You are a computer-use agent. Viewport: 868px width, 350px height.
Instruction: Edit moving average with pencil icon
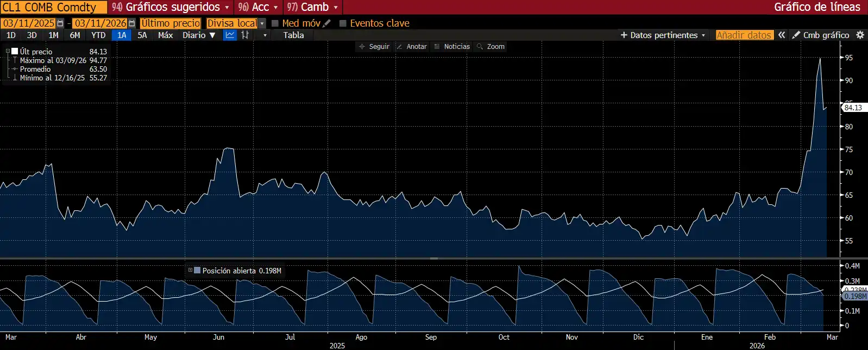(x=326, y=23)
